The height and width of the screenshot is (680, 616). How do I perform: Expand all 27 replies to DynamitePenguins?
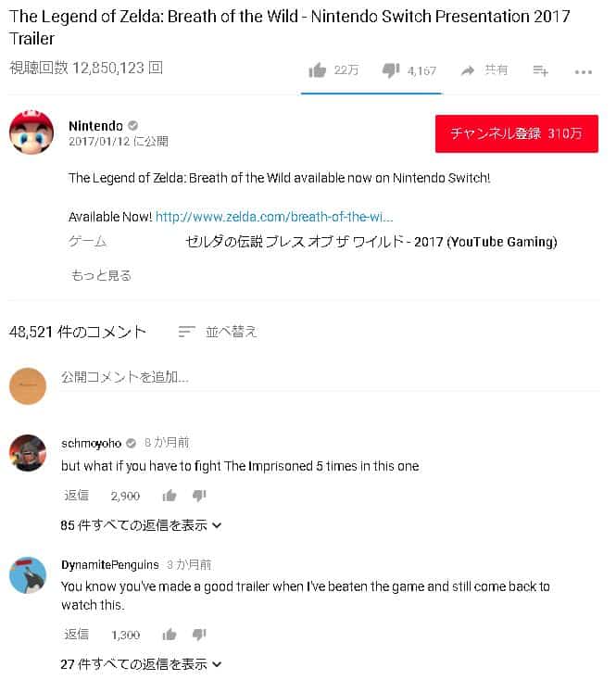(141, 664)
